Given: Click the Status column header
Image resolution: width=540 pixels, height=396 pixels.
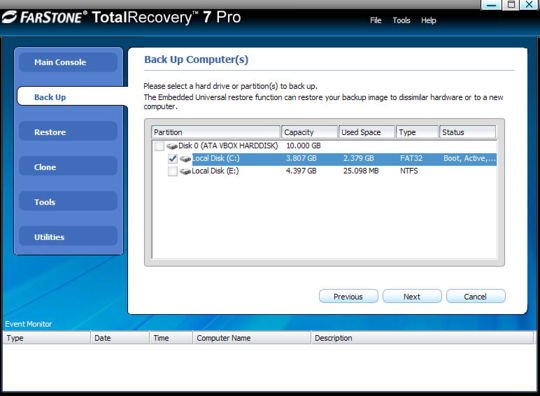Looking at the screenshot, I should click(468, 132).
